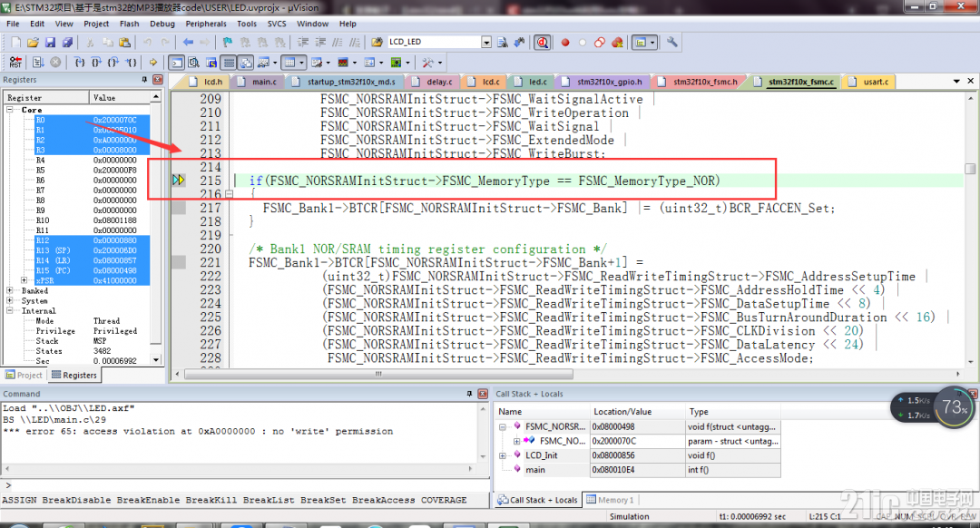Image resolution: width=980 pixels, height=528 pixels.
Task: Click the editor tab list dropdown arrow
Action: click(x=956, y=82)
